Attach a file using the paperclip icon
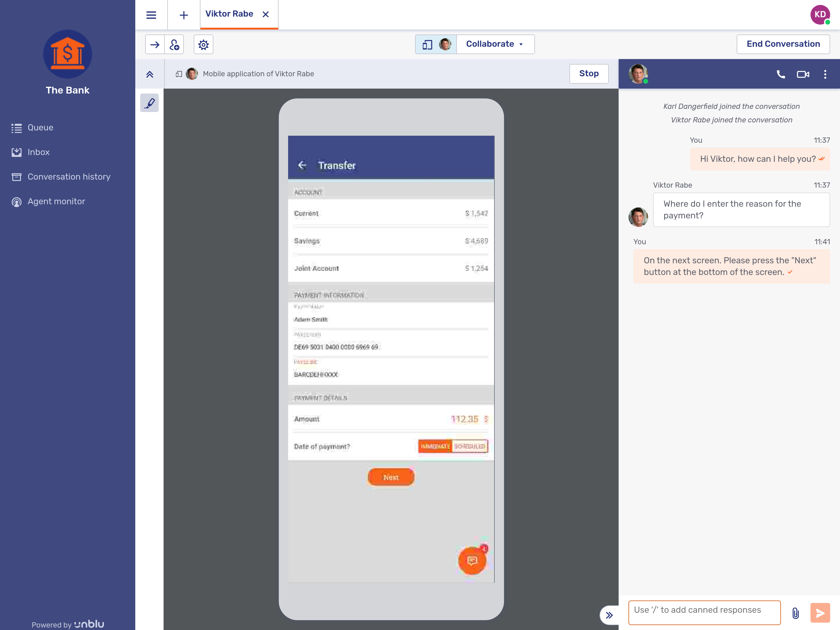The width and height of the screenshot is (840, 630). click(x=795, y=612)
